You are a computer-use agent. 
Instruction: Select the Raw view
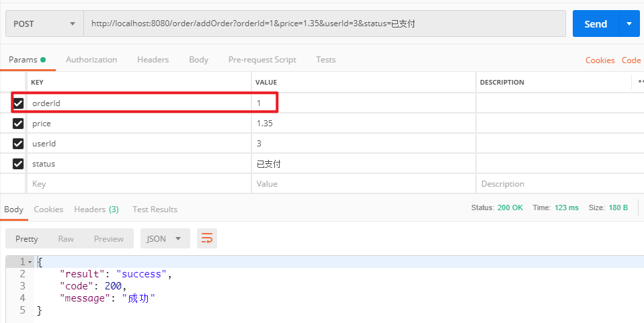tap(66, 239)
